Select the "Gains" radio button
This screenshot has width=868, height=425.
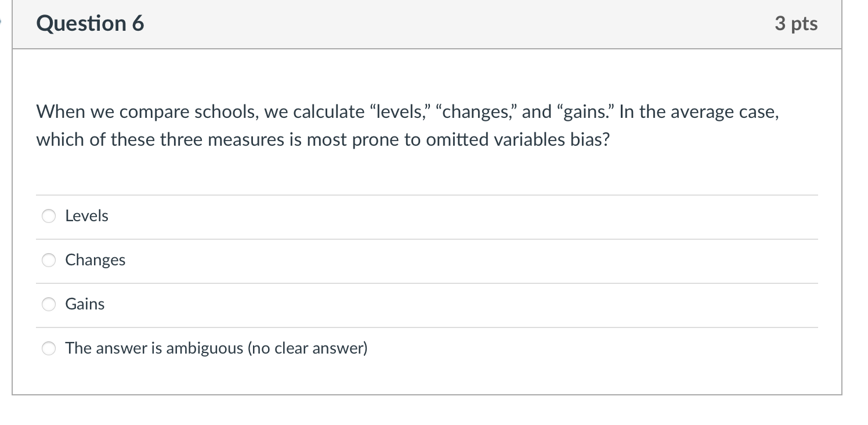pyautogui.click(x=49, y=304)
